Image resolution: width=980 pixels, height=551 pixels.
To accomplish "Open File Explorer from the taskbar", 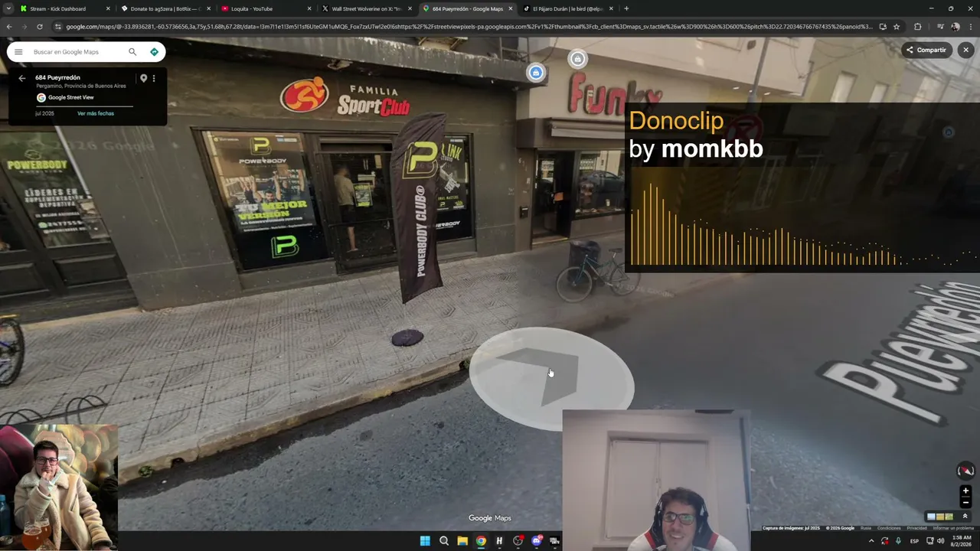I will point(462,541).
